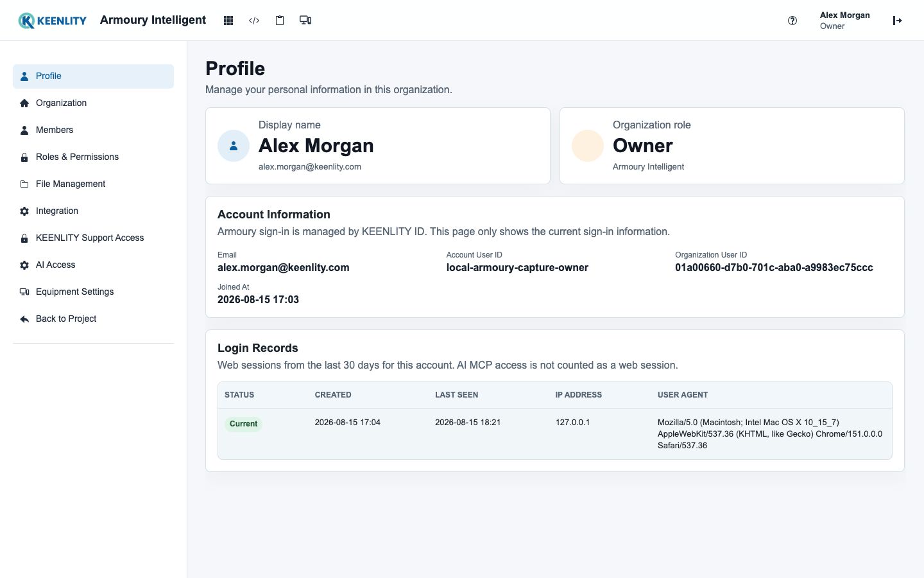This screenshot has width=924, height=578.
Task: Click the Joined At date 2026-08-15 17:03
Action: 258,300
